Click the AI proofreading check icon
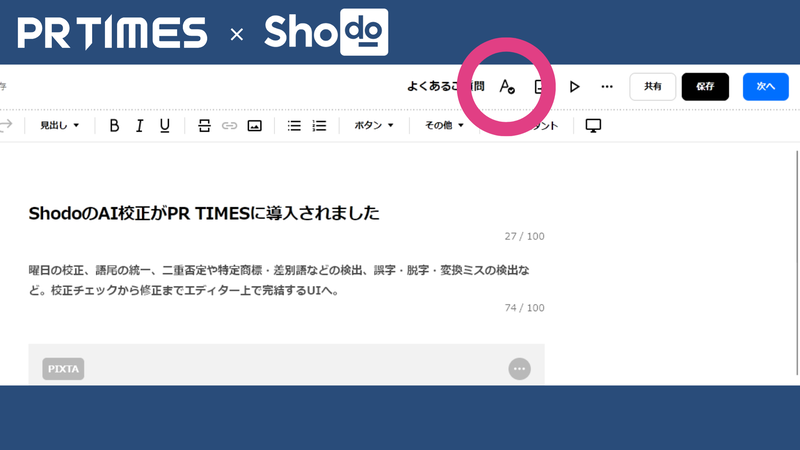The height and width of the screenshot is (450, 800). [x=507, y=87]
